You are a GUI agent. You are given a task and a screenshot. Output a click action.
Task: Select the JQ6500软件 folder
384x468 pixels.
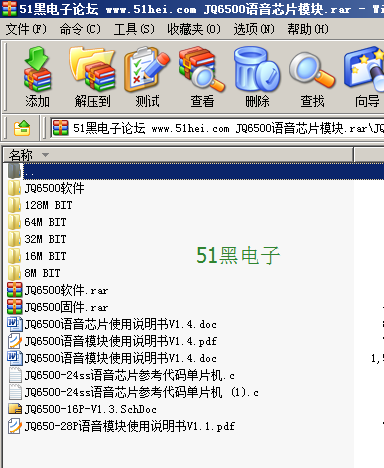[46, 188]
